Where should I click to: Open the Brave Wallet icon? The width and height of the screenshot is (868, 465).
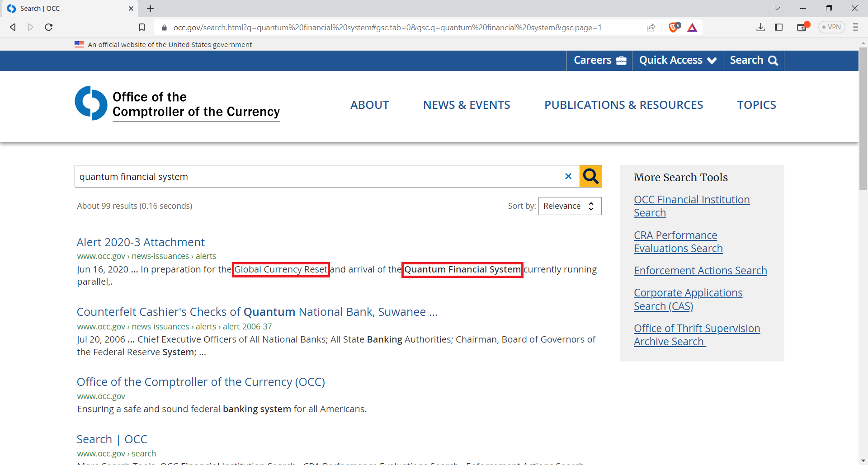(802, 27)
